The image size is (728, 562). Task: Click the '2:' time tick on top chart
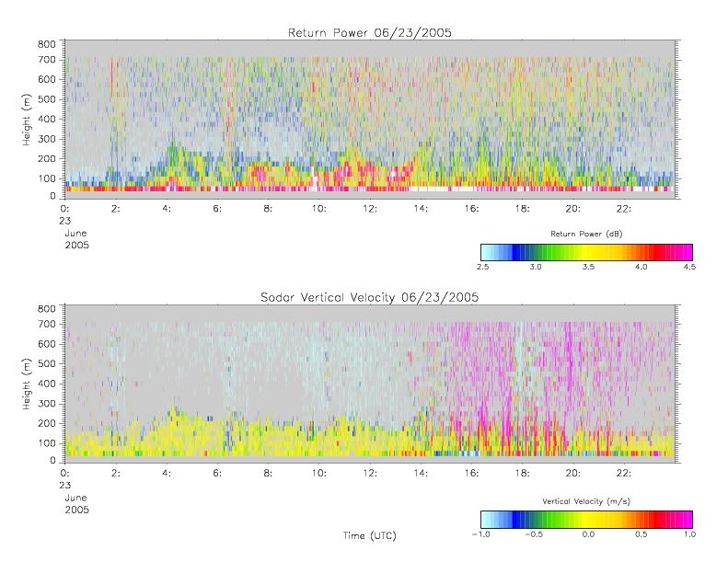tap(115, 209)
